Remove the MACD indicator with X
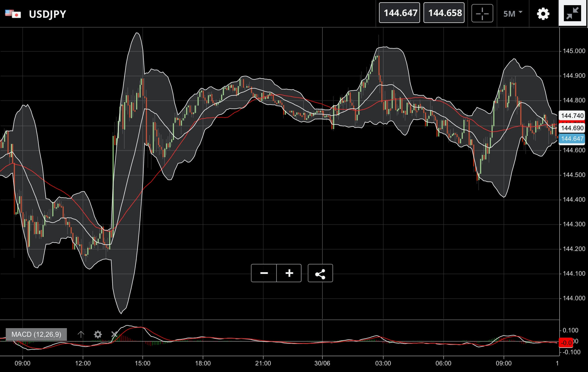 point(114,334)
